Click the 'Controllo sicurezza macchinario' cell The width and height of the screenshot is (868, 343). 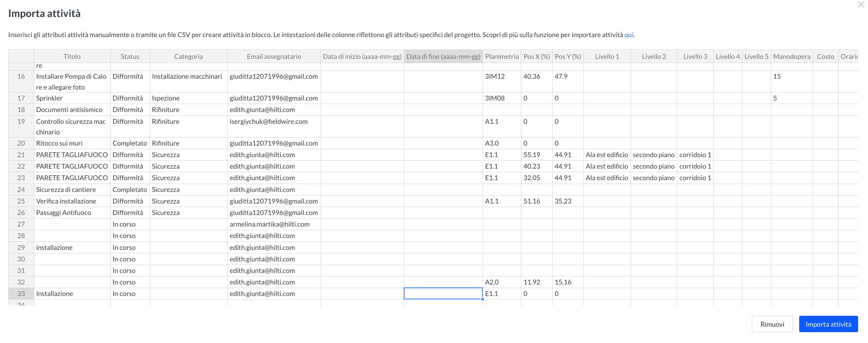coord(72,126)
